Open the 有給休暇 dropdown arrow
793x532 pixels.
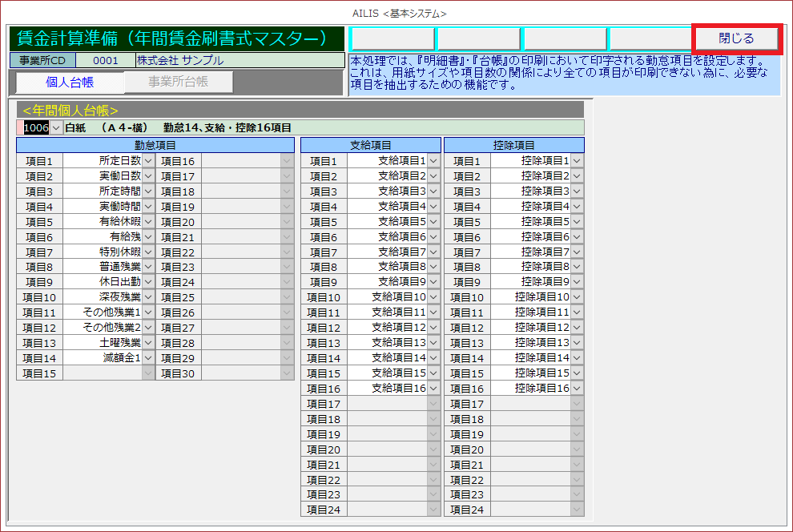click(x=148, y=222)
